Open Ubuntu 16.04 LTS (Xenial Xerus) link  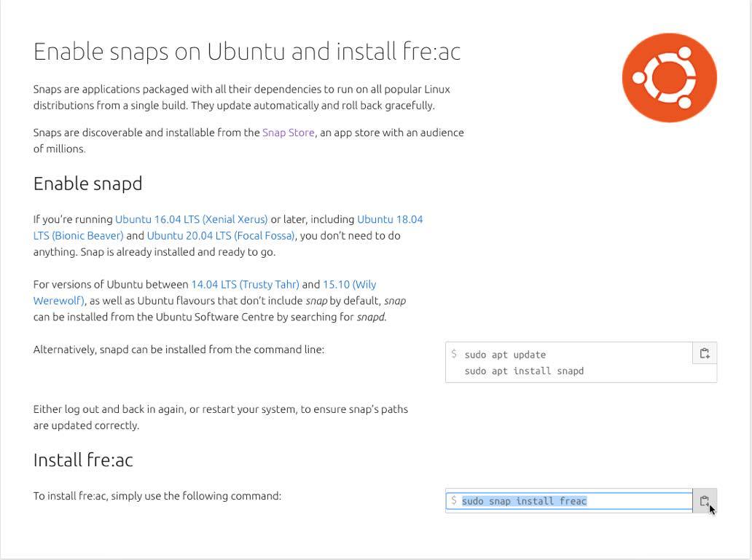(191, 219)
